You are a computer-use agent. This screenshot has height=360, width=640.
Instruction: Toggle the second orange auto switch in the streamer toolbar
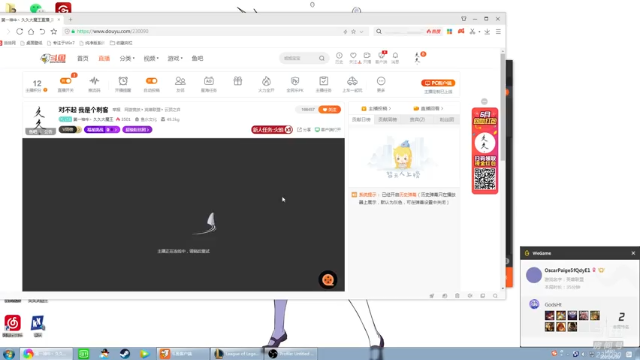pos(151,81)
